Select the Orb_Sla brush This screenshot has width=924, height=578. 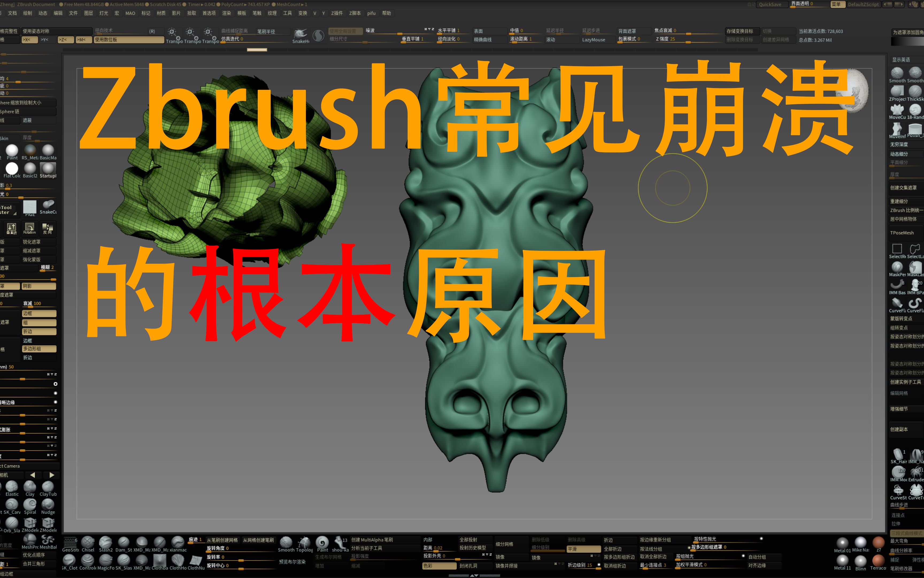point(11,524)
